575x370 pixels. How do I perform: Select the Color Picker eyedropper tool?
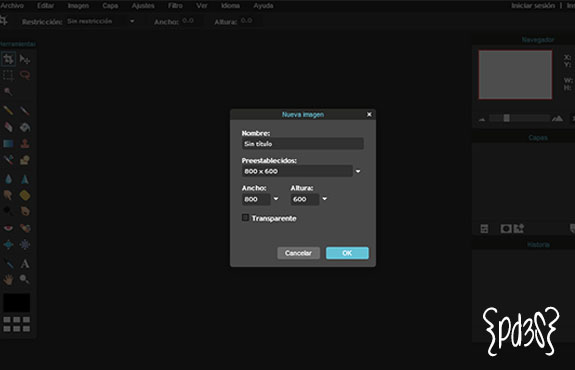[8, 264]
